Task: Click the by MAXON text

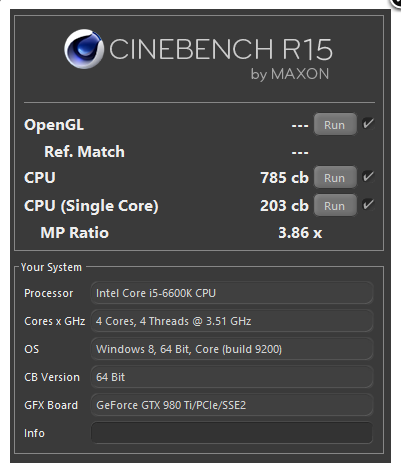Action: point(290,74)
